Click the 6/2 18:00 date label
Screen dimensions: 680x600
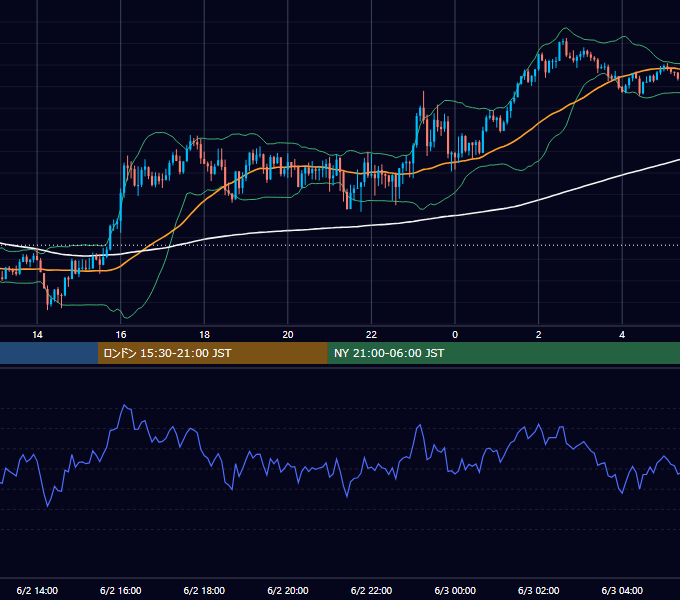click(204, 590)
